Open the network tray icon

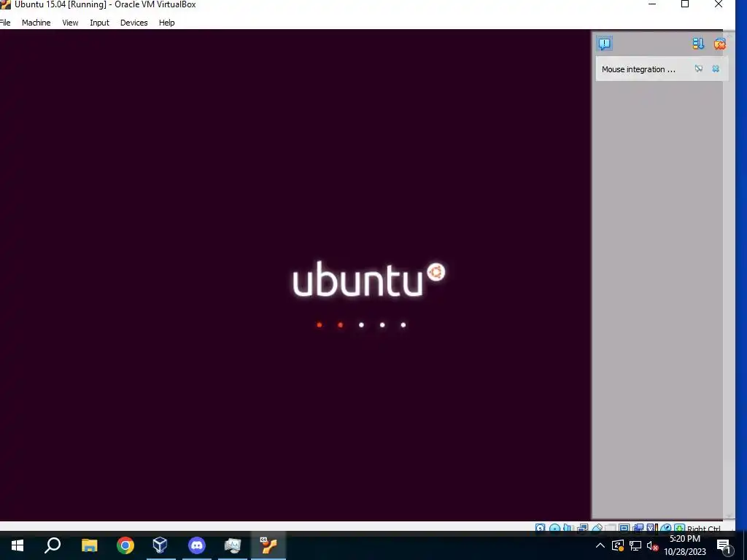(x=635, y=545)
